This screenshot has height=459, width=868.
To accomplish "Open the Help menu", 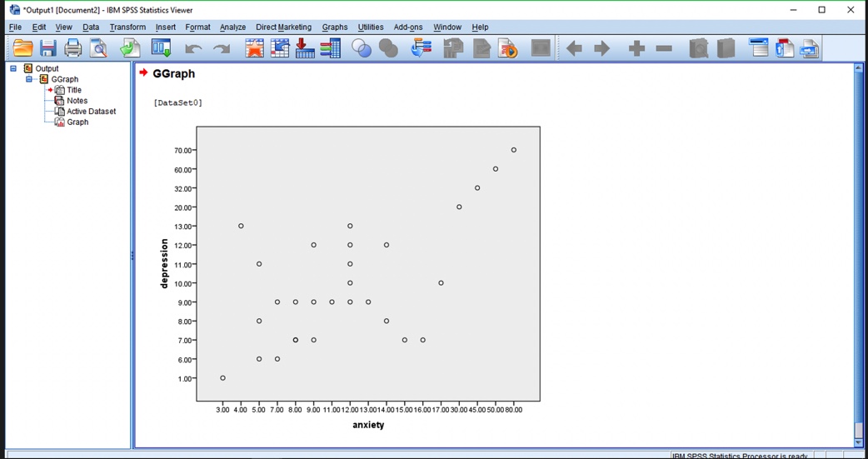I will [x=480, y=27].
